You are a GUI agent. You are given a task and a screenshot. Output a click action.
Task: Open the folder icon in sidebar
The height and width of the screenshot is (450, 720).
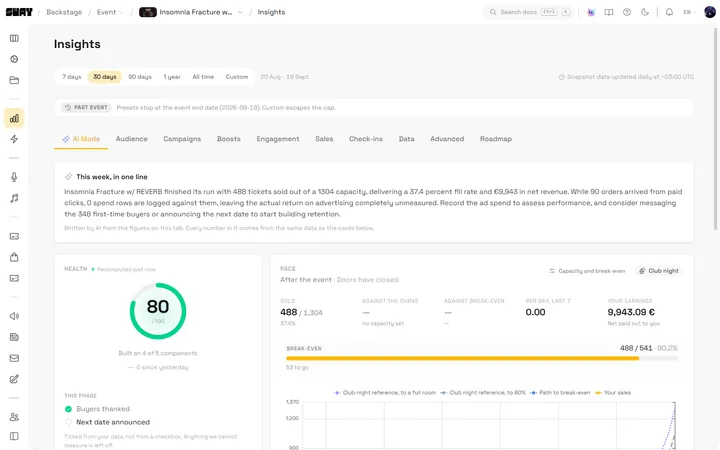[x=14, y=80]
